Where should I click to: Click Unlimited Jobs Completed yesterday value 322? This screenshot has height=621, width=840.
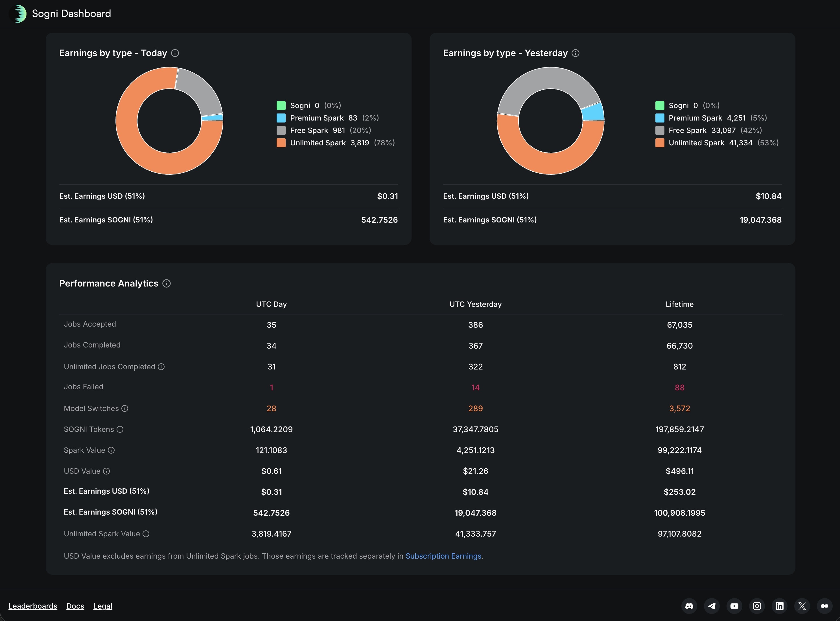(475, 366)
